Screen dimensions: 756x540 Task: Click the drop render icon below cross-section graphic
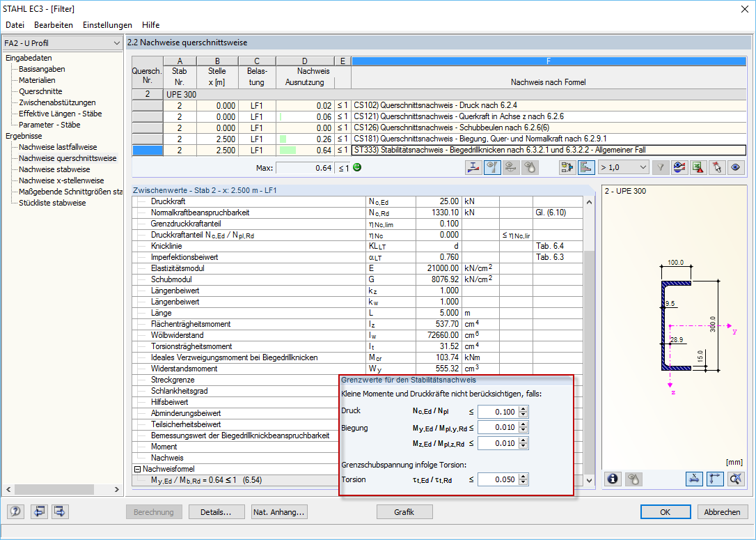coord(633,479)
